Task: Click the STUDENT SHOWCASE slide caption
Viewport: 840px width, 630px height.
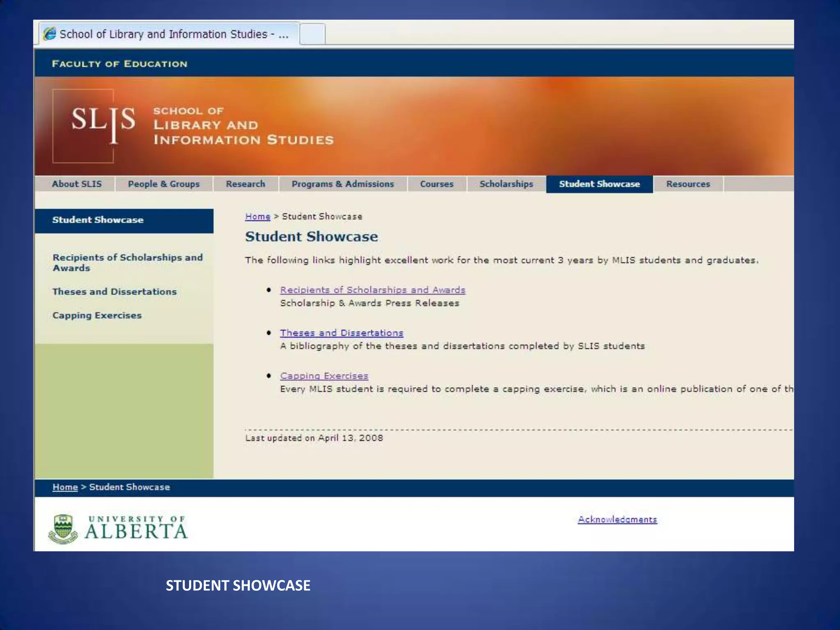Action: [238, 585]
